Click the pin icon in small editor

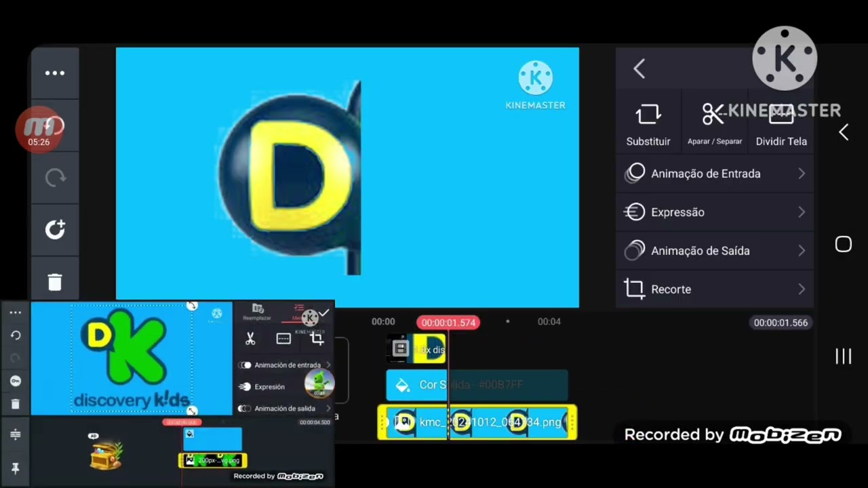pos(16,468)
